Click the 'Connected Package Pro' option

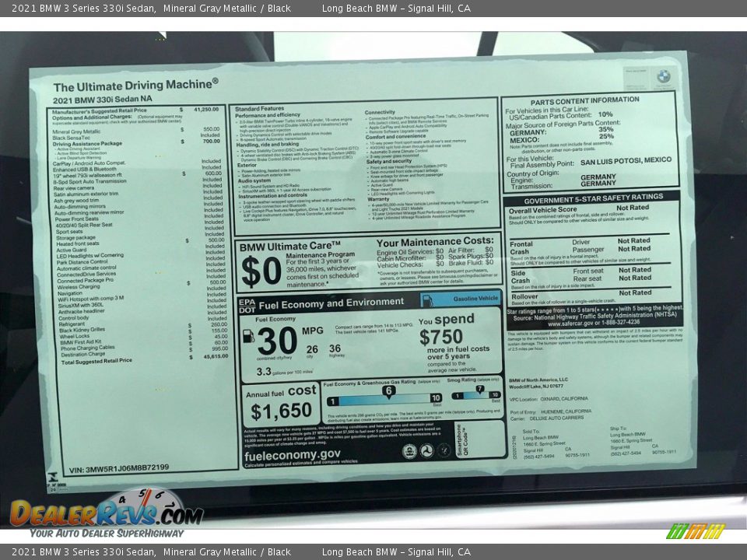tap(86, 281)
